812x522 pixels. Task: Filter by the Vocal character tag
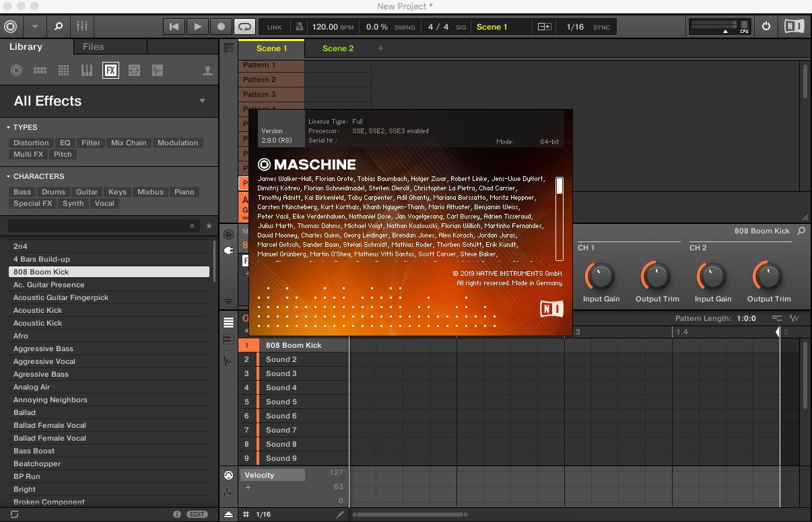tap(104, 203)
